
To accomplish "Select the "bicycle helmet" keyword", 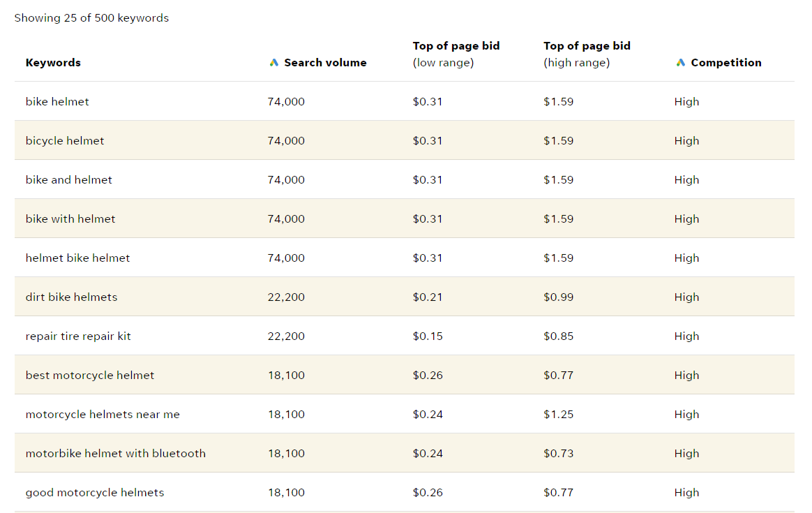I will 65,141.
